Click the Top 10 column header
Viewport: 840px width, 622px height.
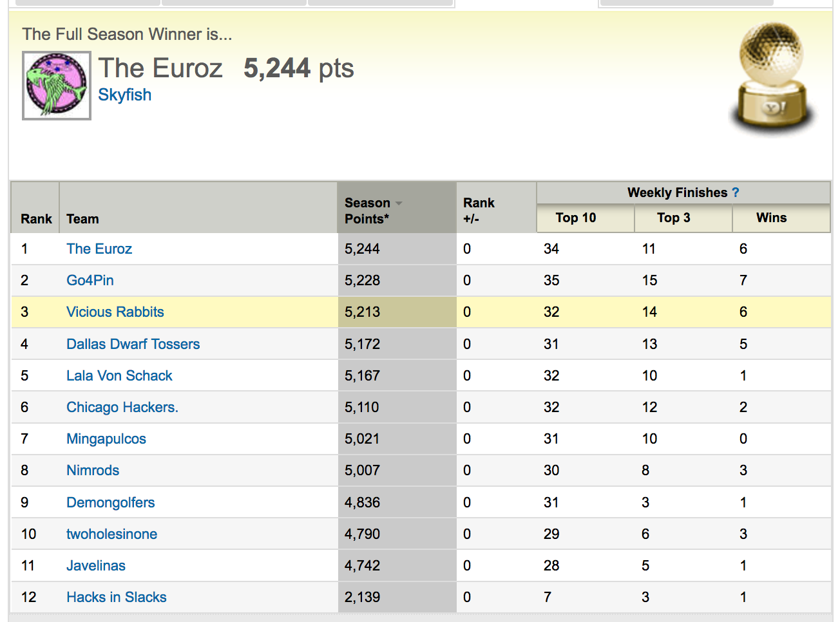click(x=576, y=218)
